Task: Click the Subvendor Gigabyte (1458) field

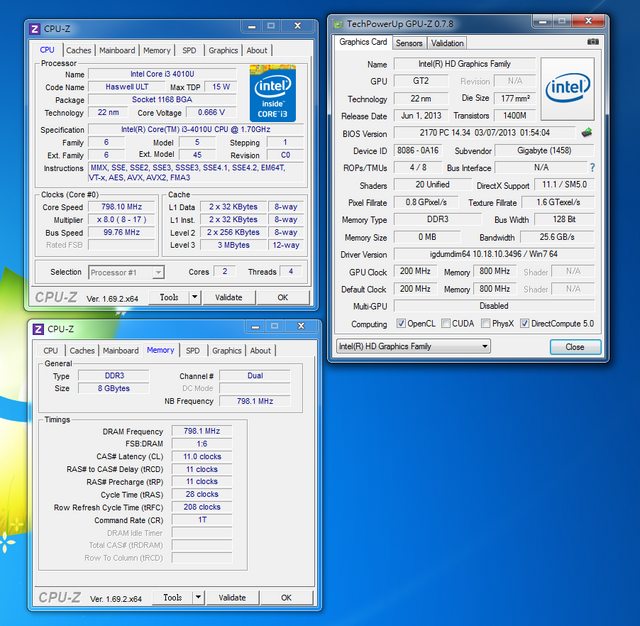Action: point(544,151)
